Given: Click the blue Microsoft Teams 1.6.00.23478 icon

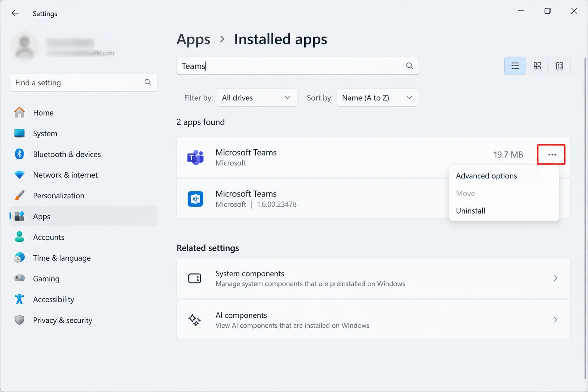Looking at the screenshot, I should [x=195, y=199].
